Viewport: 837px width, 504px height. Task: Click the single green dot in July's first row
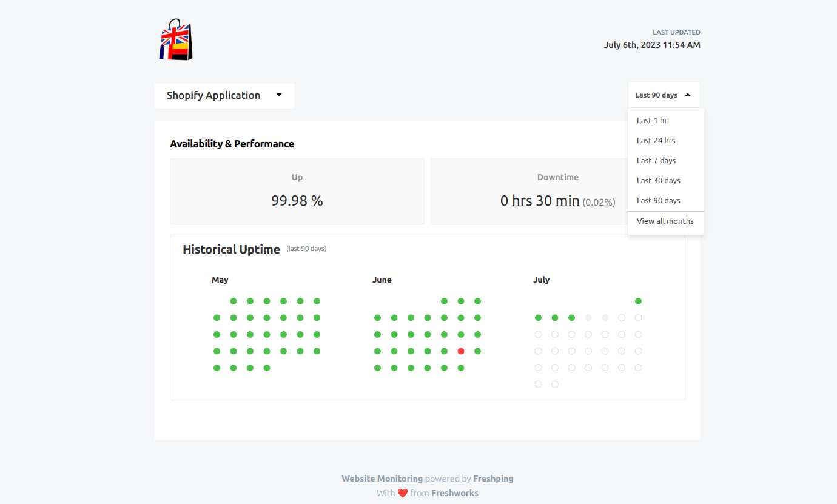[638, 301]
